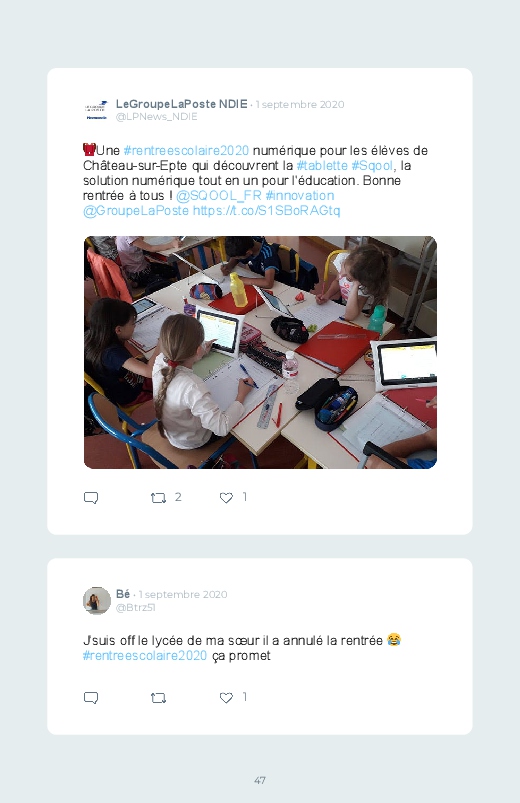Visit the @SQOOL_FR mention
This screenshot has width=520, height=803.
point(219,196)
